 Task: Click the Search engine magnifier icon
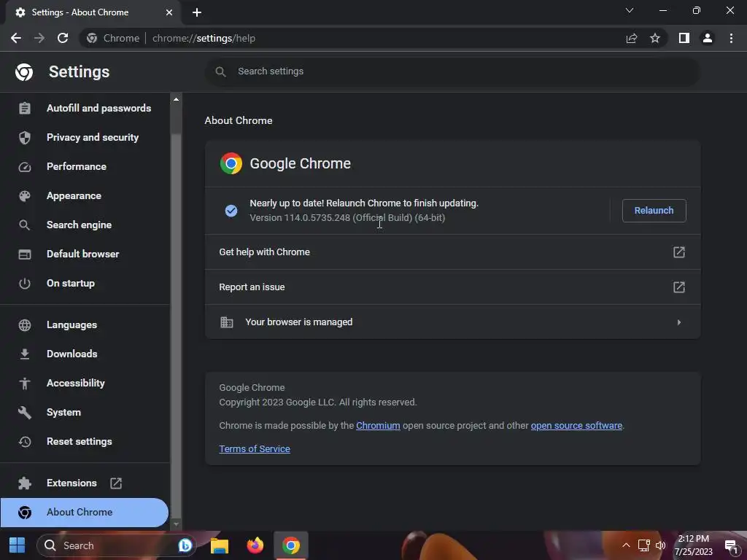click(x=25, y=225)
